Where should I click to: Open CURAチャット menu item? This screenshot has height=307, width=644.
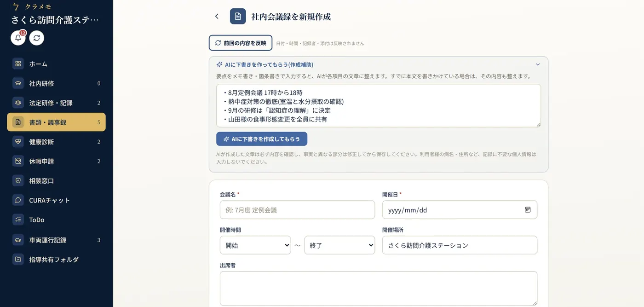click(x=56, y=200)
